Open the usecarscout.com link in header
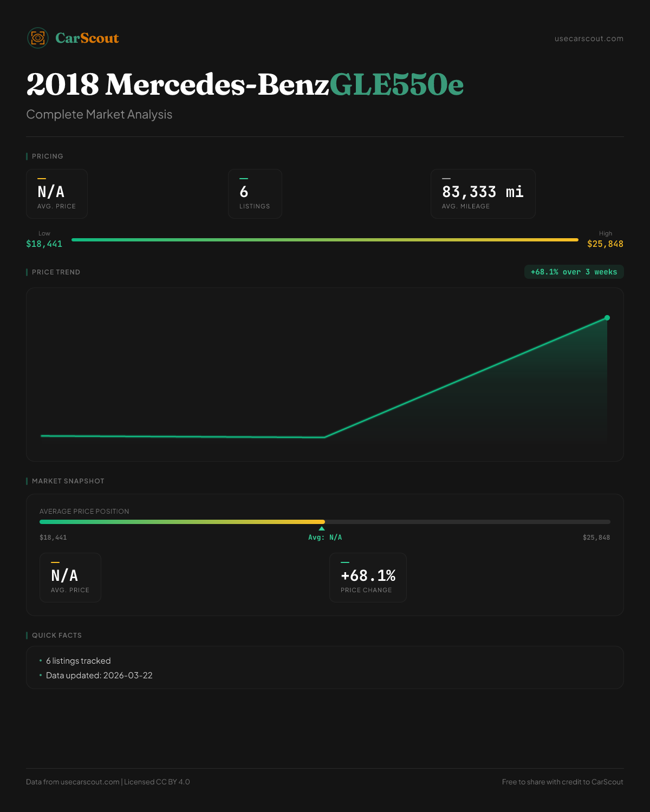This screenshot has height=812, width=650. coord(589,38)
